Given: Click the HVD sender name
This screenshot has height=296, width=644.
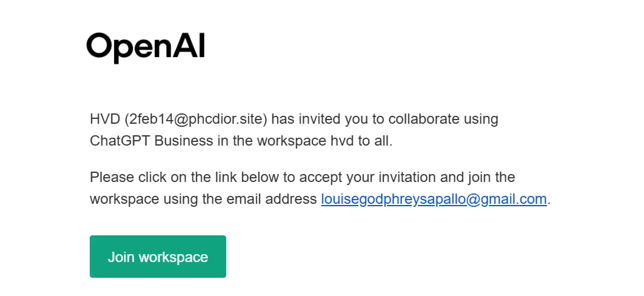Looking at the screenshot, I should pyautogui.click(x=104, y=119).
